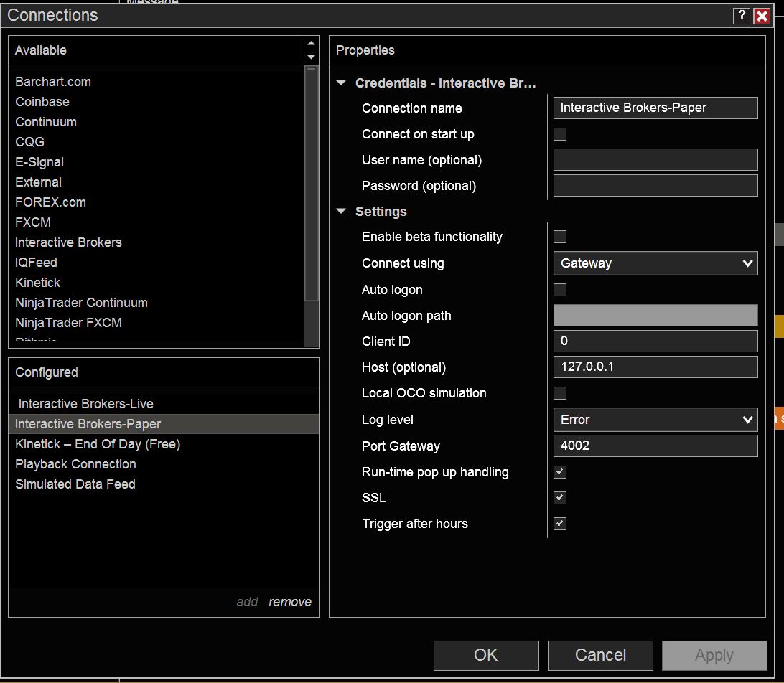The height and width of the screenshot is (683, 784).
Task: Open the Log level Error dropdown
Action: (655, 420)
